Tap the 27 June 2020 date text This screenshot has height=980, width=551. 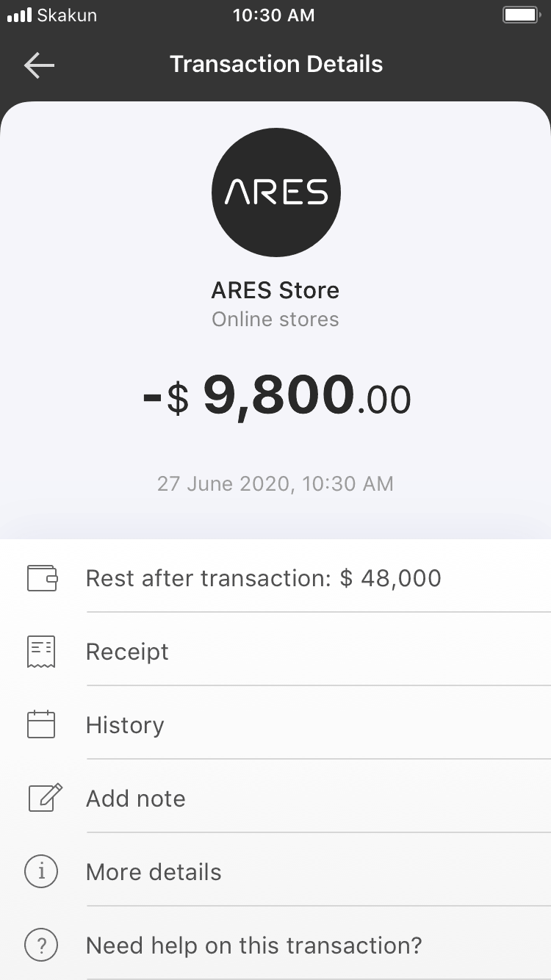(x=275, y=484)
